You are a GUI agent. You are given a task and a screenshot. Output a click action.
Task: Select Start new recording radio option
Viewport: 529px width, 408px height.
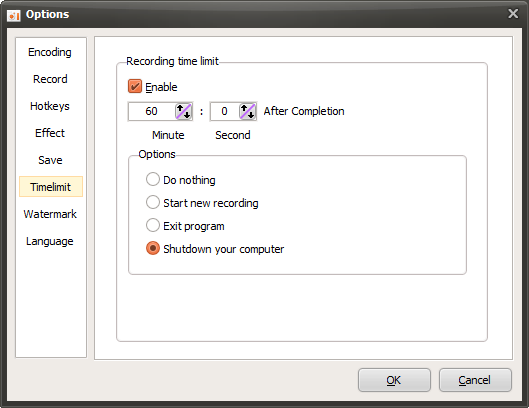tap(152, 202)
